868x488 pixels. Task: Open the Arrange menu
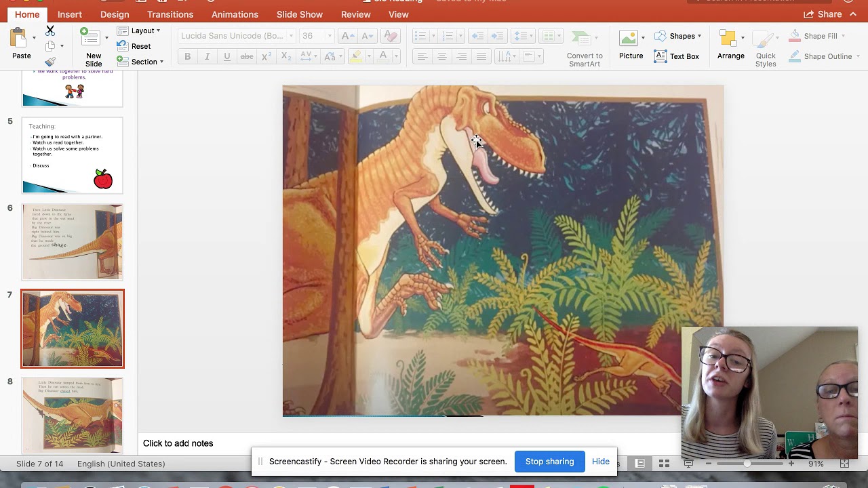pyautogui.click(x=731, y=45)
